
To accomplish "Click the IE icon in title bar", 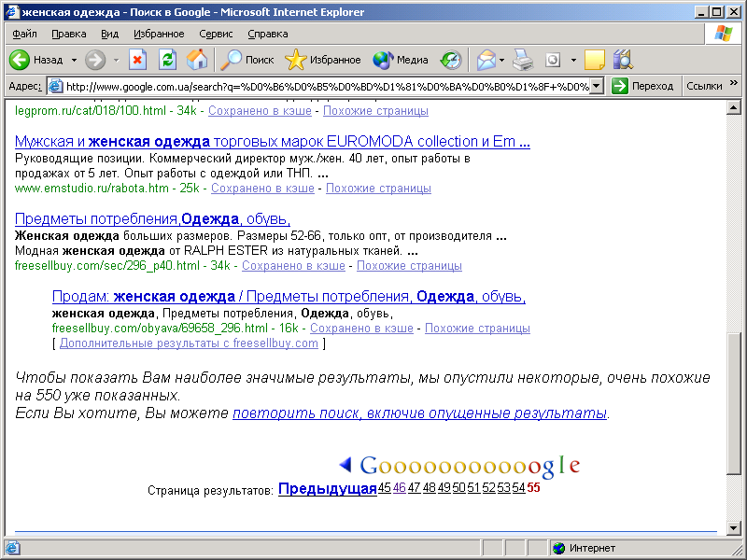I will pos(12,11).
